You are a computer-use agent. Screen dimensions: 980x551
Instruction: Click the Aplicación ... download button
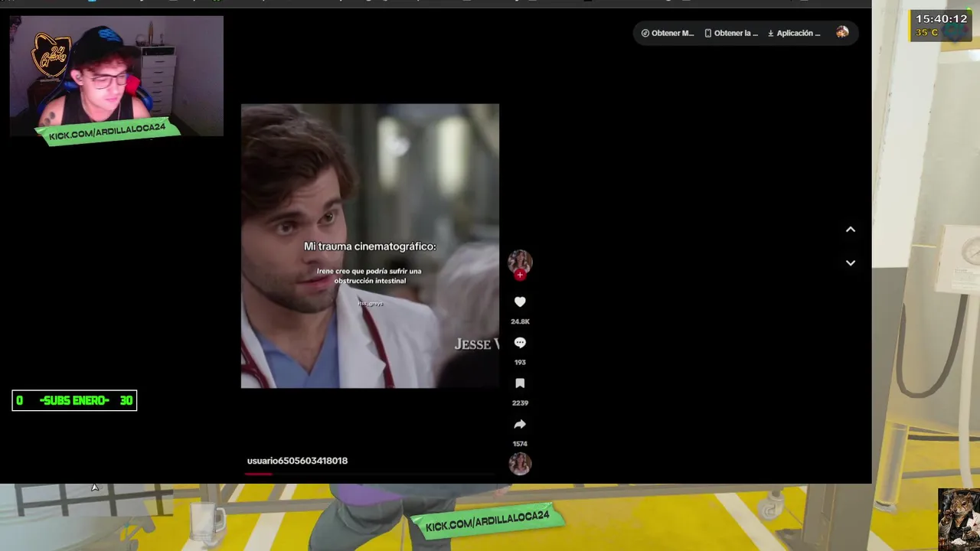pos(794,33)
